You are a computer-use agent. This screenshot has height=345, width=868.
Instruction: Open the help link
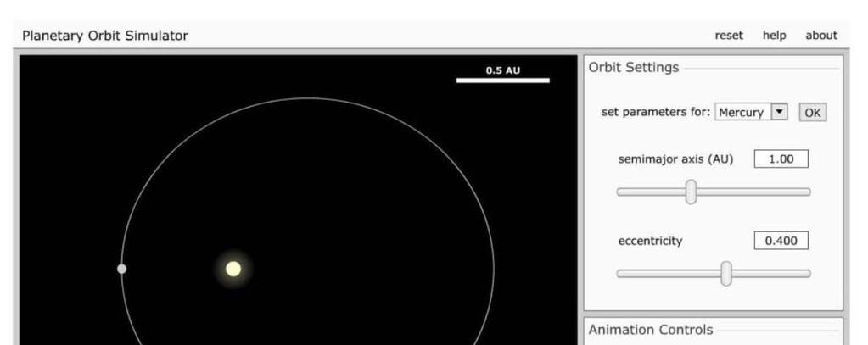pyautogui.click(x=774, y=36)
